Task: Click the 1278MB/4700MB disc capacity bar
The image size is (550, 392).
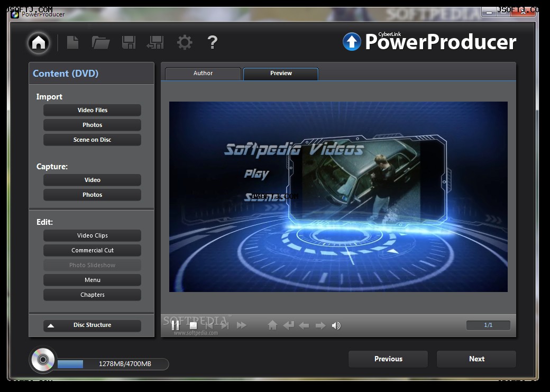Action: tap(113, 364)
